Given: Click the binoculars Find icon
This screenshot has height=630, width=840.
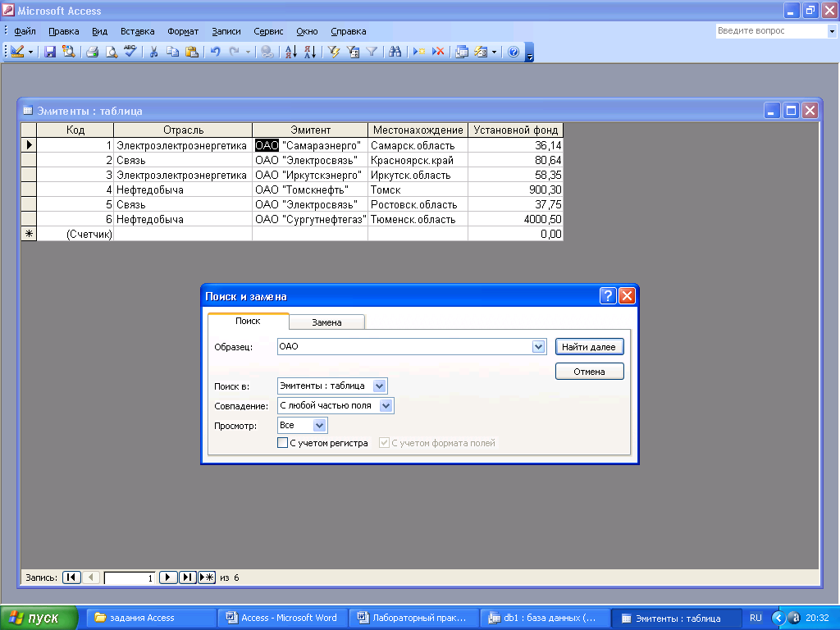Looking at the screenshot, I should pyautogui.click(x=395, y=52).
